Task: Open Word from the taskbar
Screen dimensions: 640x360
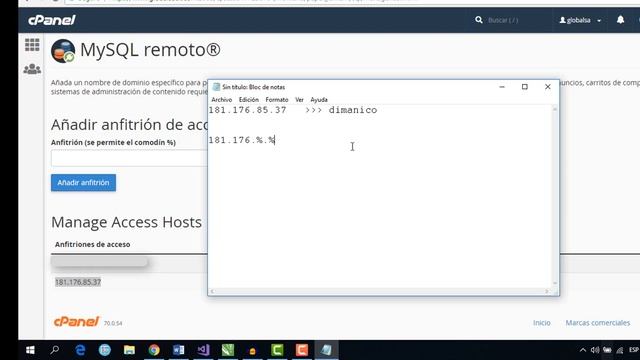Action: click(x=179, y=350)
